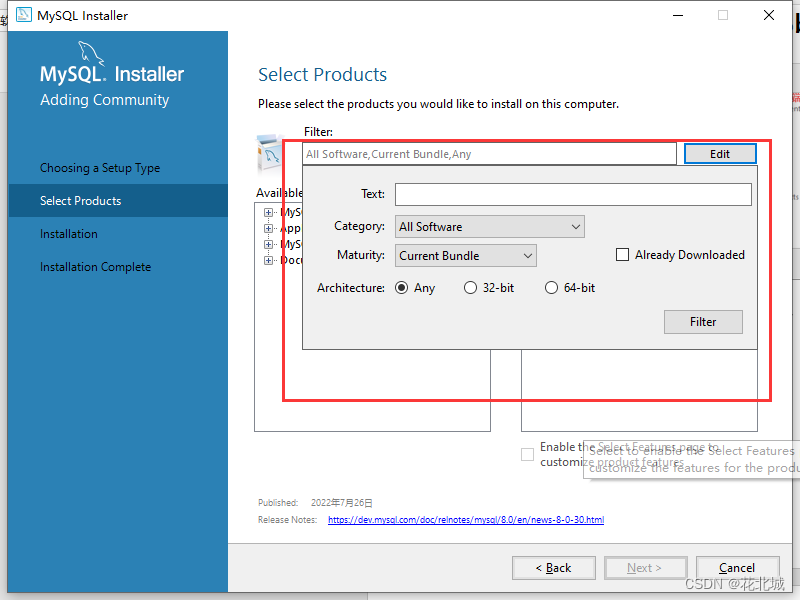Expand the second tree node starting with App

268,228
